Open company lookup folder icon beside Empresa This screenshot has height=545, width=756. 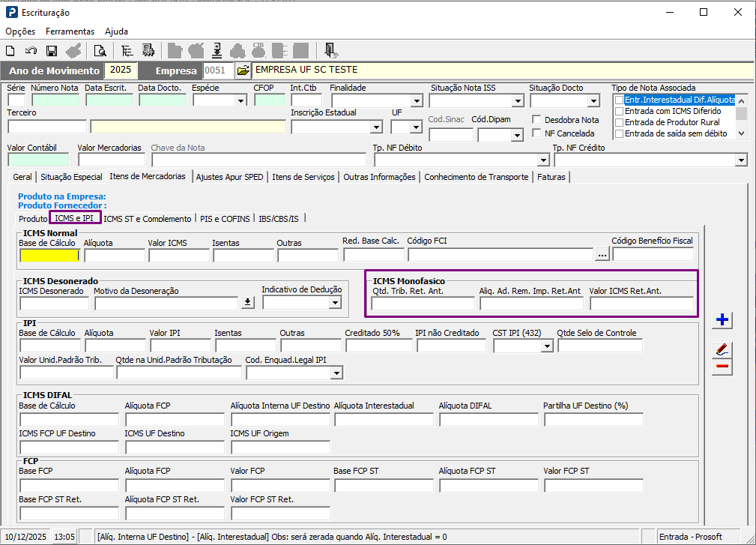[x=243, y=70]
